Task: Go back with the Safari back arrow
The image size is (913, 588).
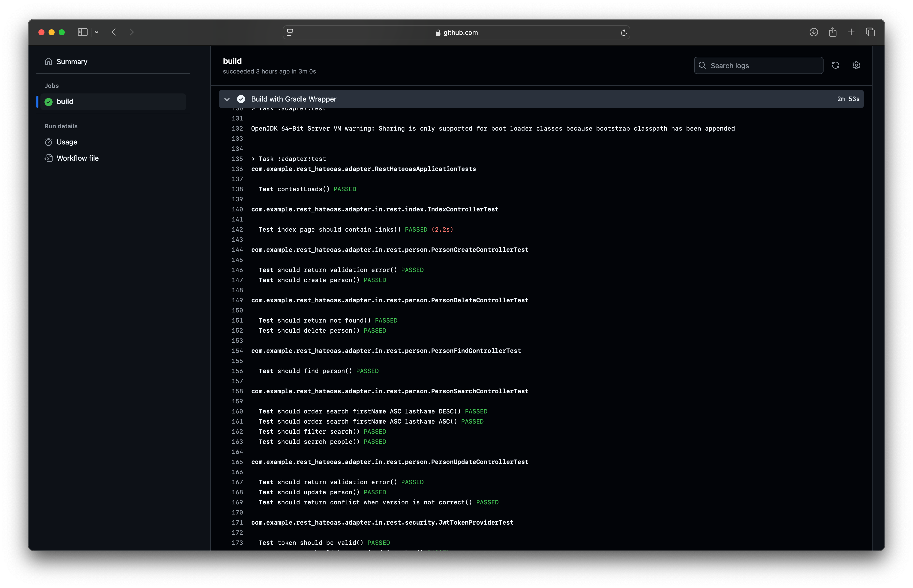Action: point(113,32)
